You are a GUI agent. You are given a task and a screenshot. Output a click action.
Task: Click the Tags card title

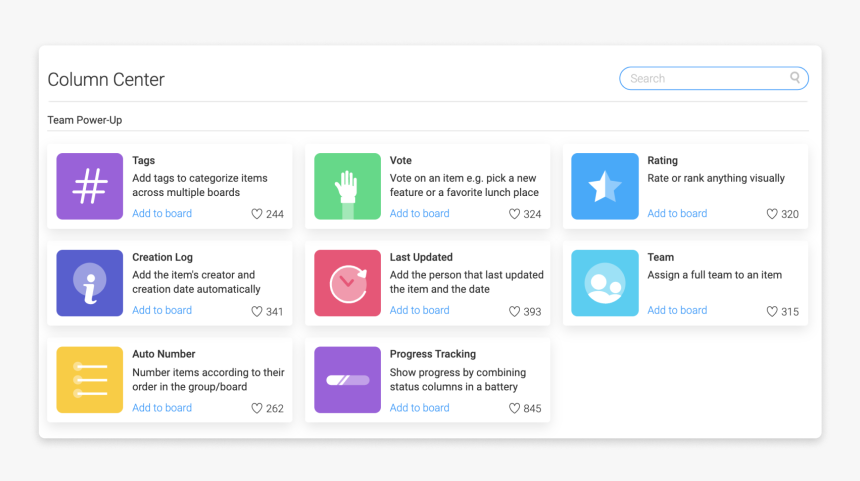click(144, 160)
